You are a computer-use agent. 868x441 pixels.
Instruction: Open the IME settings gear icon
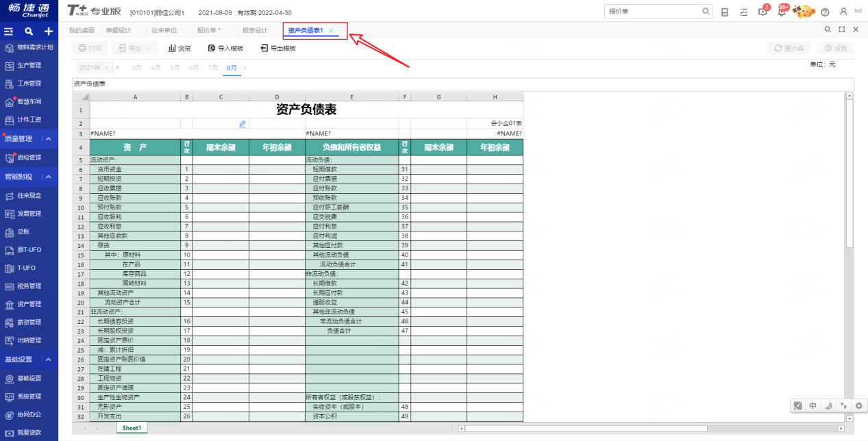pos(858,405)
